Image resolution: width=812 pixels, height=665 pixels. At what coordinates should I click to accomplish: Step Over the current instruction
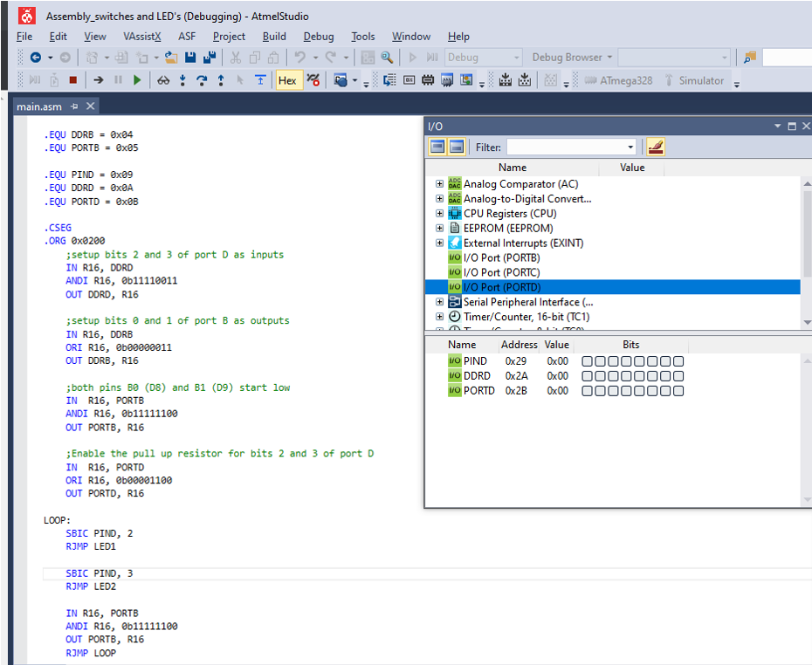click(x=201, y=79)
